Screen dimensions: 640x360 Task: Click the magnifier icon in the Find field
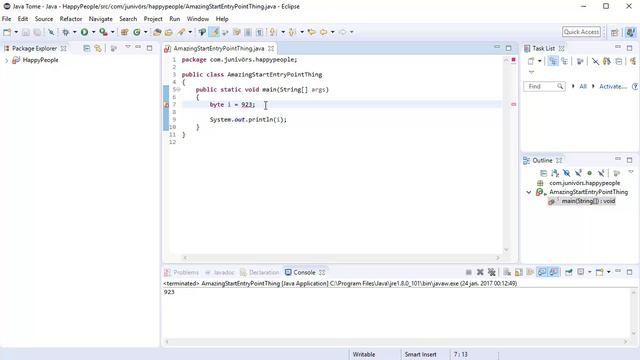(560, 87)
